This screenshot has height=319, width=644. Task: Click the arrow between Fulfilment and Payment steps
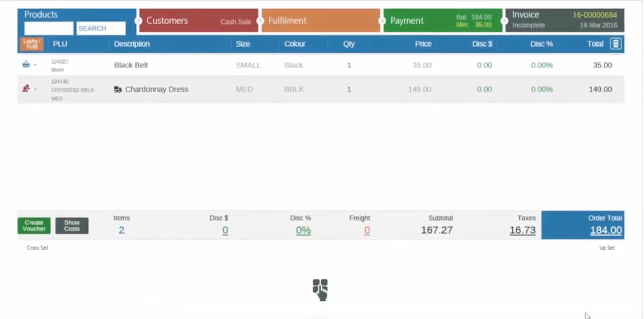(382, 21)
